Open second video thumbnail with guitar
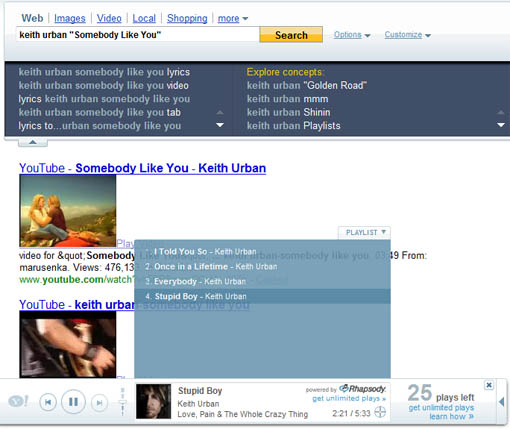This screenshot has width=510, height=429. coord(68,344)
